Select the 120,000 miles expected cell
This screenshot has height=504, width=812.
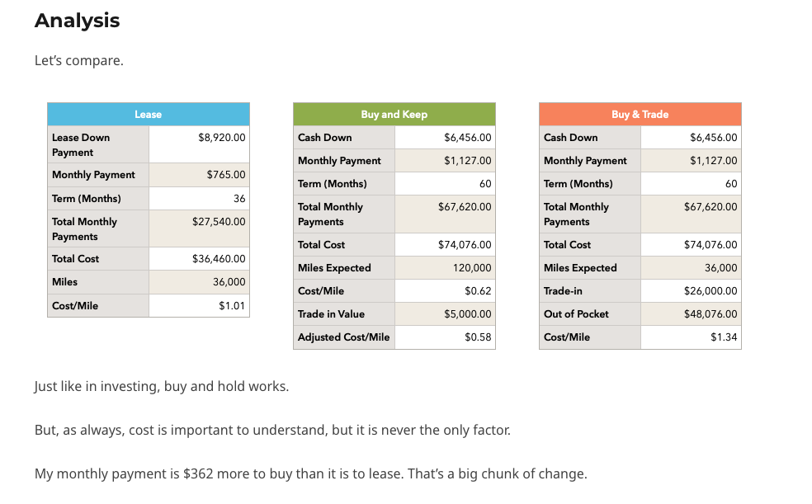click(472, 268)
